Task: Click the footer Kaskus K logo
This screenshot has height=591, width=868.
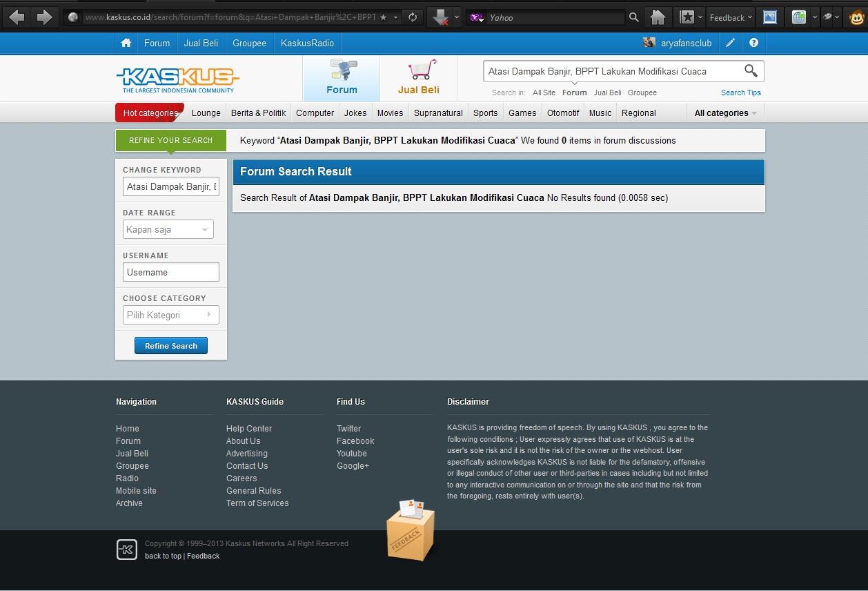Action: (127, 550)
